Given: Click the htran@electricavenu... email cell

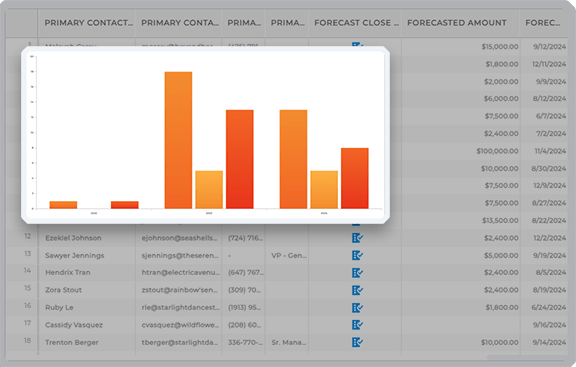Looking at the screenshot, I should click(x=180, y=273).
